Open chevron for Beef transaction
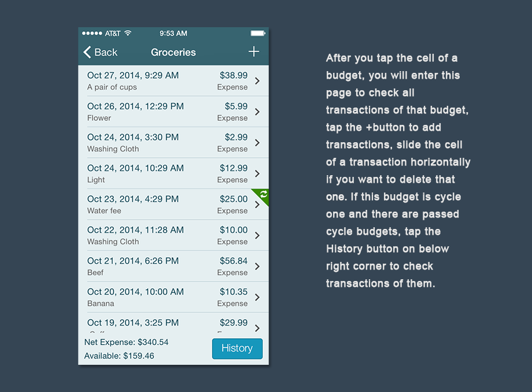This screenshot has width=532, height=392. pyautogui.click(x=257, y=267)
